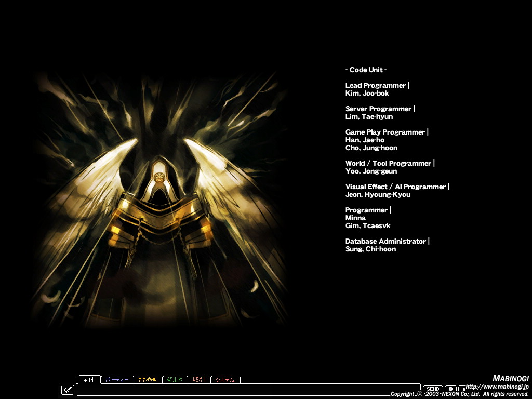Click the name 'Kim, Joo-bok'
This screenshot has width=532, height=399.
pyautogui.click(x=367, y=93)
